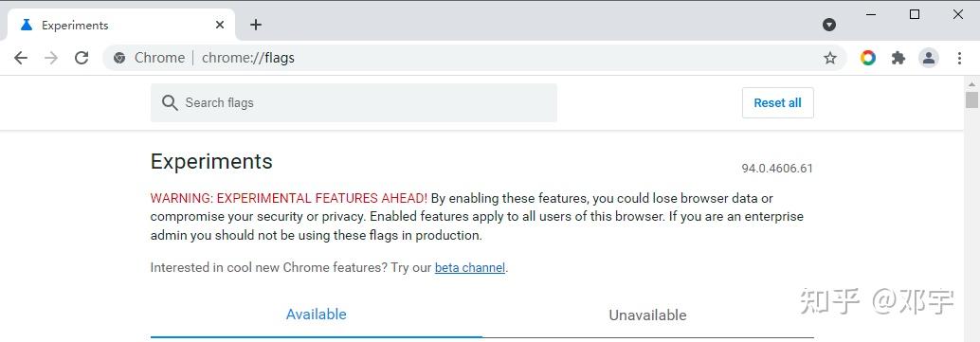The width and height of the screenshot is (980, 342).
Task: Focus the Search flags field
Action: point(354,102)
